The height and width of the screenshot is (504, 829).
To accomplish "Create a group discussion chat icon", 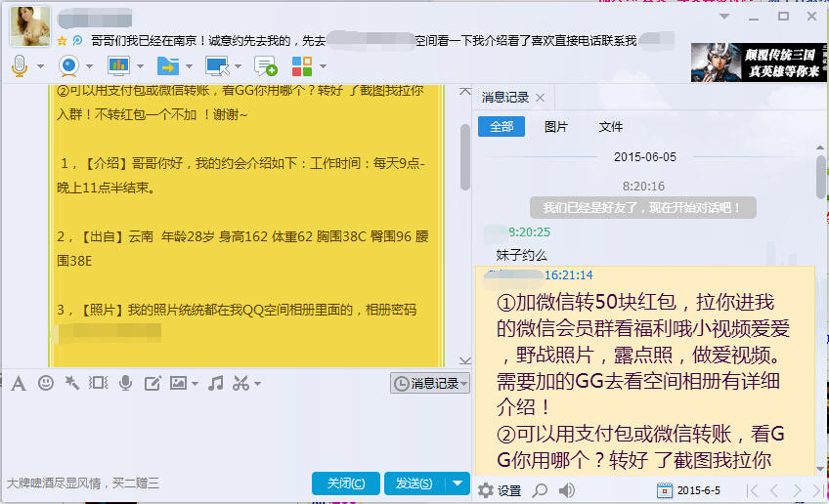I will coord(265,66).
